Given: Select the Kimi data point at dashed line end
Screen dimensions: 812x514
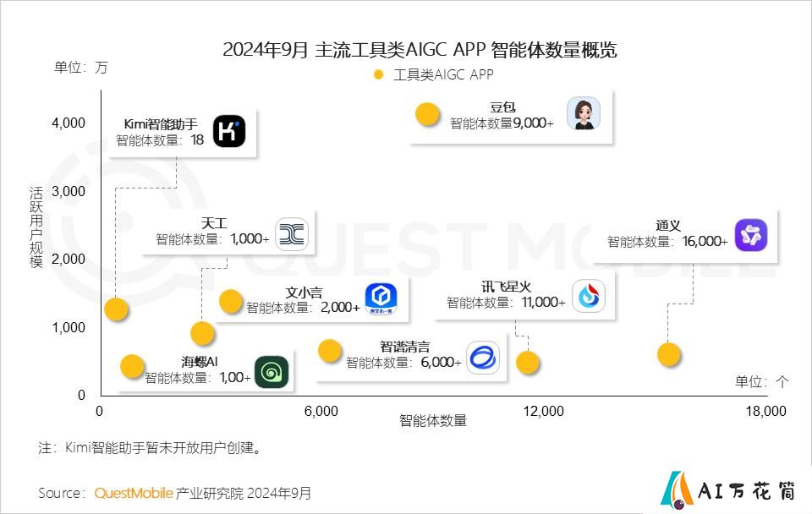Looking at the screenshot, I should tap(116, 309).
